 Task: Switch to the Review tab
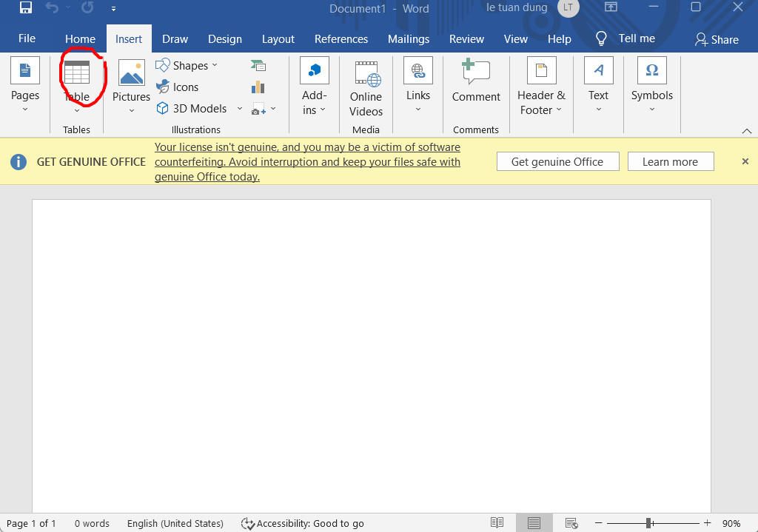[466, 39]
